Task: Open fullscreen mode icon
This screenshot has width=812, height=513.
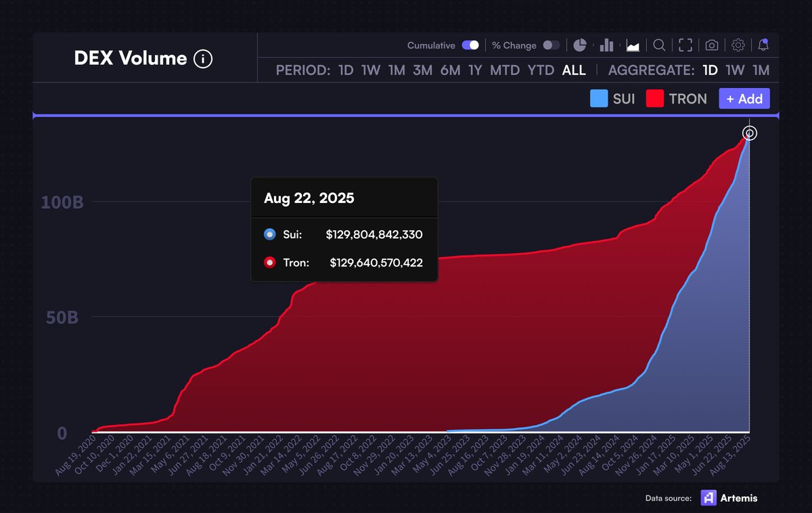Action: pyautogui.click(x=685, y=45)
